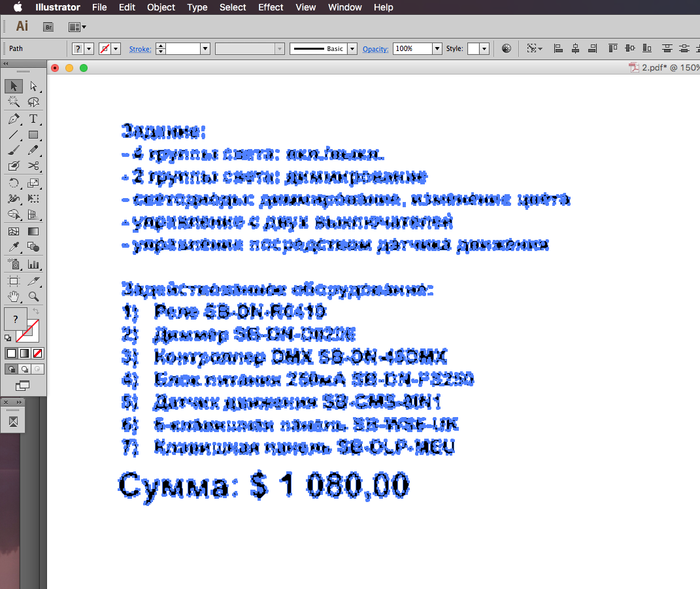700x589 pixels.
Task: Click the Fill color box
Action: click(16, 319)
